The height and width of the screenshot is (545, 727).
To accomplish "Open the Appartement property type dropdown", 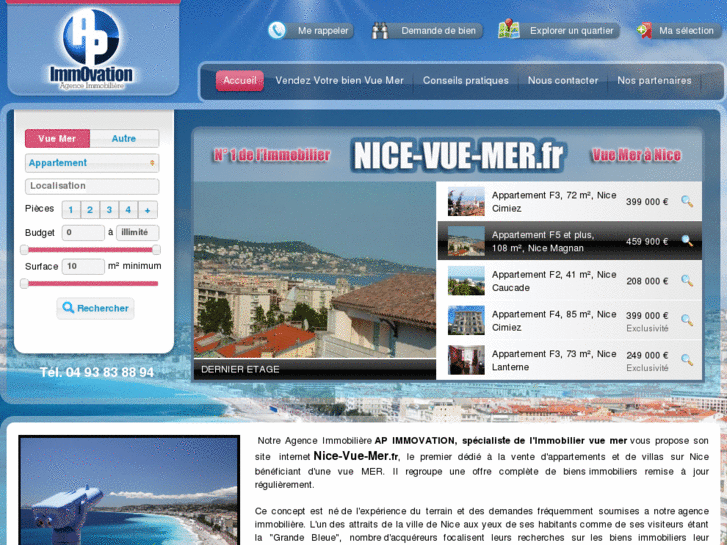I will pyautogui.click(x=92, y=163).
